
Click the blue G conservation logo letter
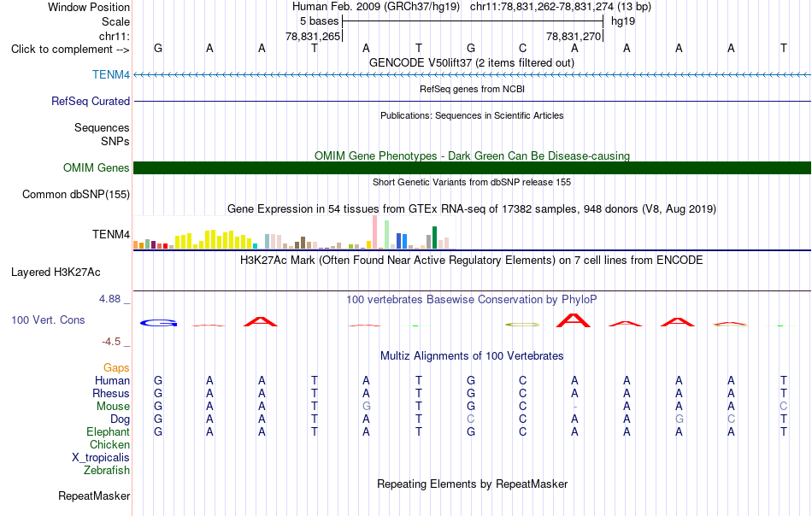point(158,323)
